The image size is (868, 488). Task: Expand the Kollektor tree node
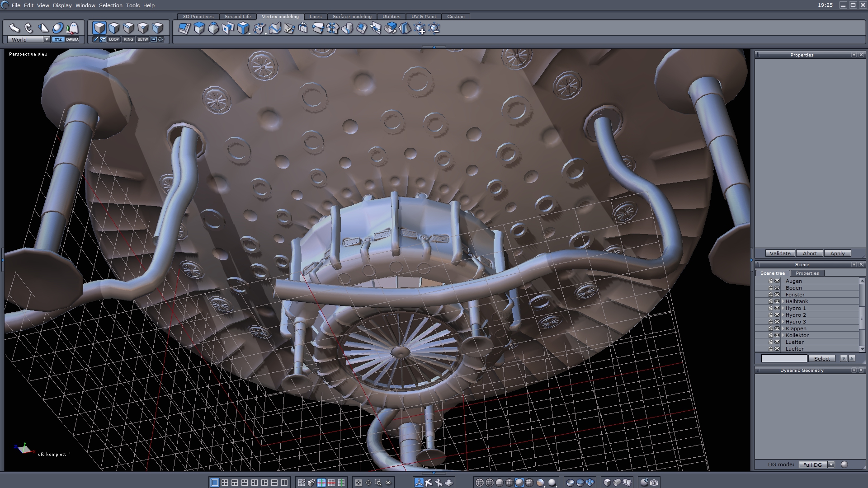click(x=783, y=335)
